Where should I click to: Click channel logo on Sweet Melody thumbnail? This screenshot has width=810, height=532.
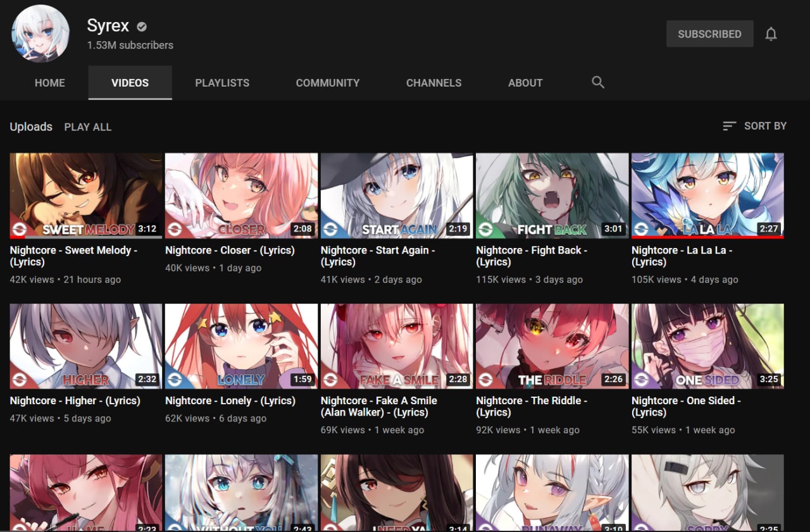pos(20,229)
